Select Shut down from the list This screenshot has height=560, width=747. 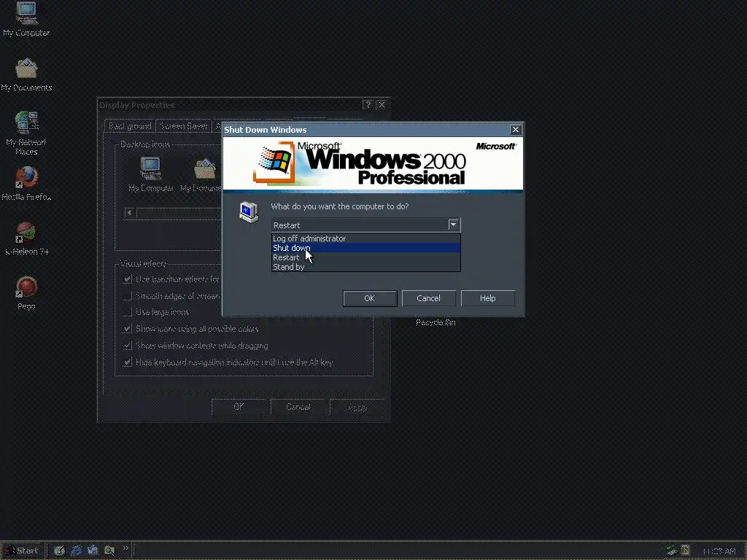tap(365, 248)
